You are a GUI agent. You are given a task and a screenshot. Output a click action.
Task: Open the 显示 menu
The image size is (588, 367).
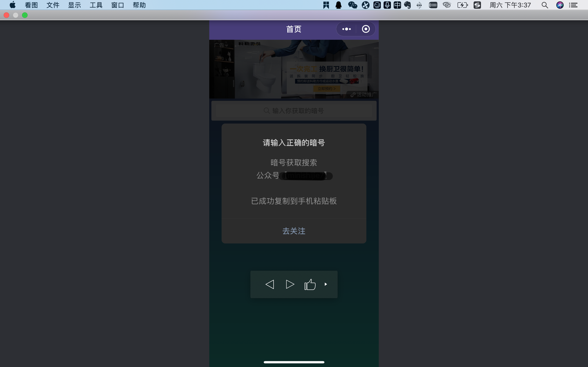coord(74,5)
